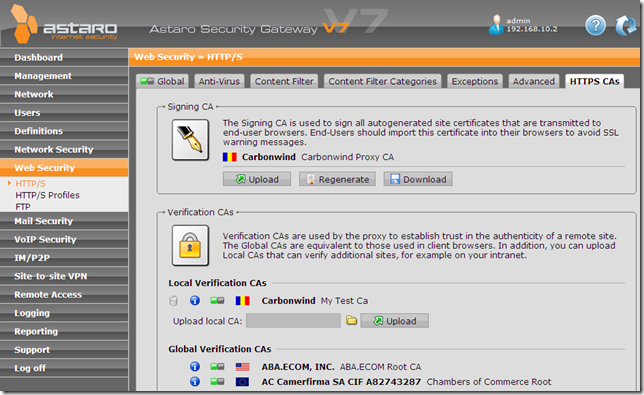Upload a Signing CA certificate

[257, 179]
